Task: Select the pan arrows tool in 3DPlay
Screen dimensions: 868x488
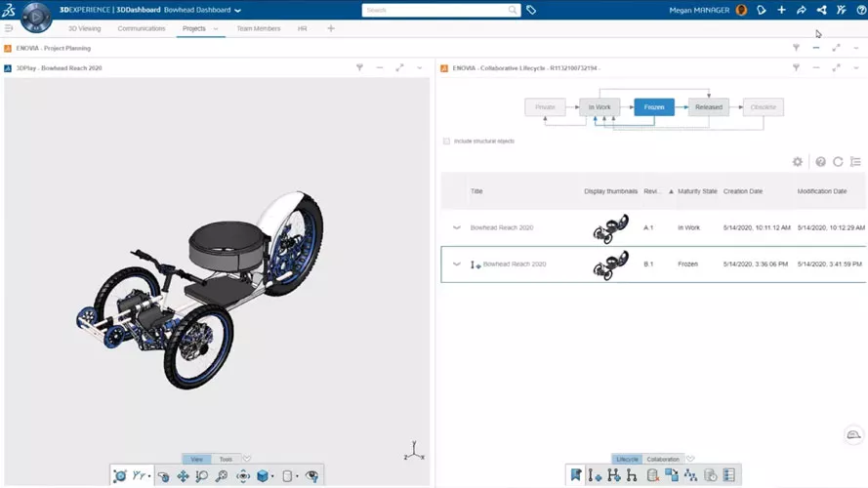Action: coord(183,476)
